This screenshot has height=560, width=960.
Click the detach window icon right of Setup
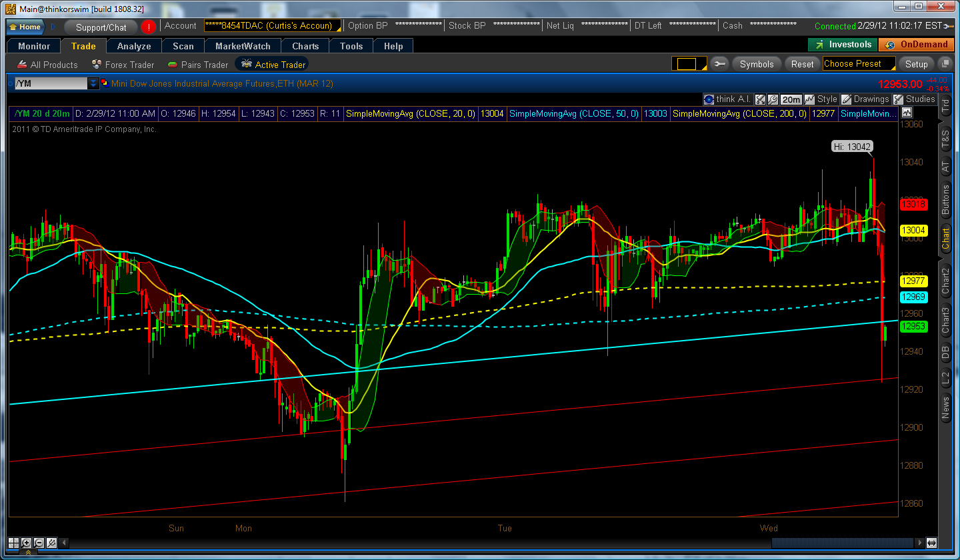tap(945, 64)
